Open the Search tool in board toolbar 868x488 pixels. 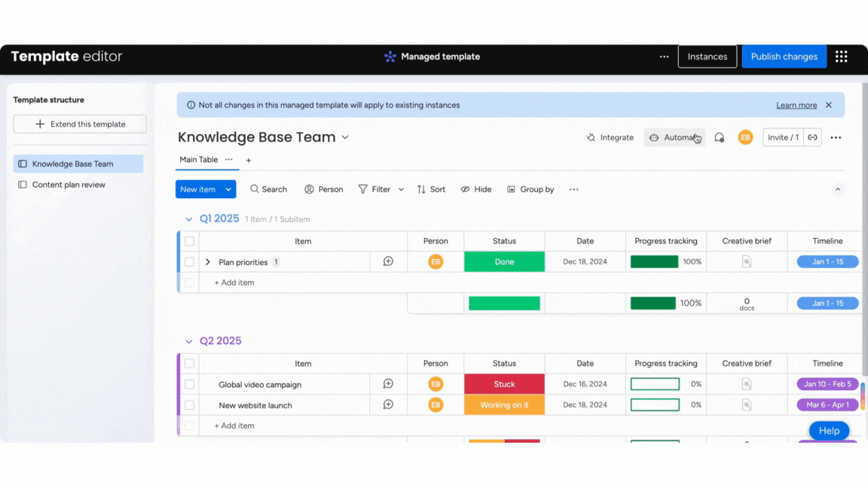click(x=268, y=189)
